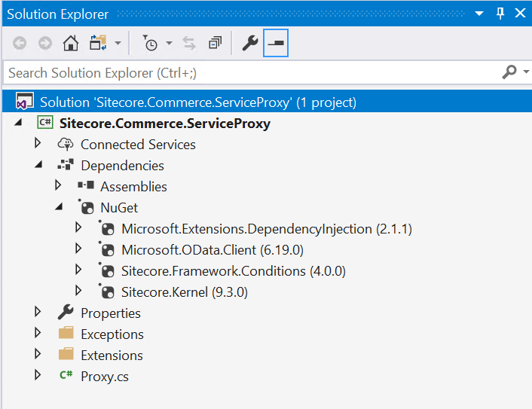Select Microsoft.OData.Client package
This screenshot has height=409, width=532.
212,250
